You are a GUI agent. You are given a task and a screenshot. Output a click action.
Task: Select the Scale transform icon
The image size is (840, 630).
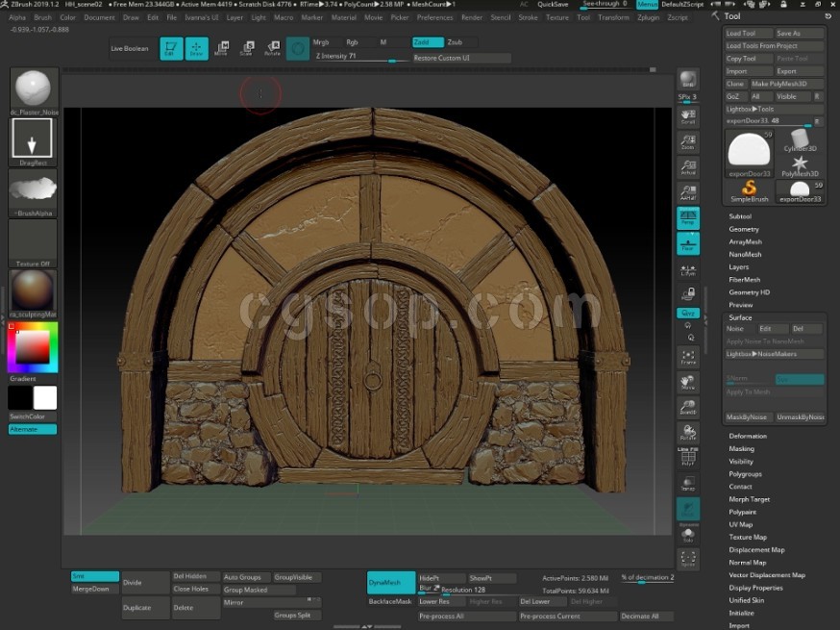coord(247,48)
